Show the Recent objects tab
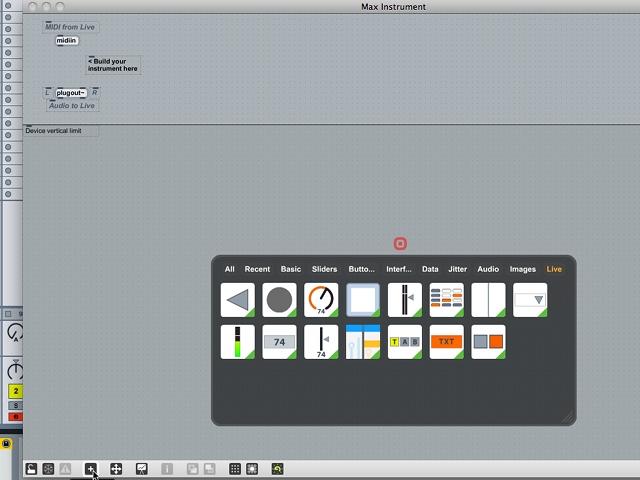Viewport: 640px width, 480px height. [x=257, y=269]
